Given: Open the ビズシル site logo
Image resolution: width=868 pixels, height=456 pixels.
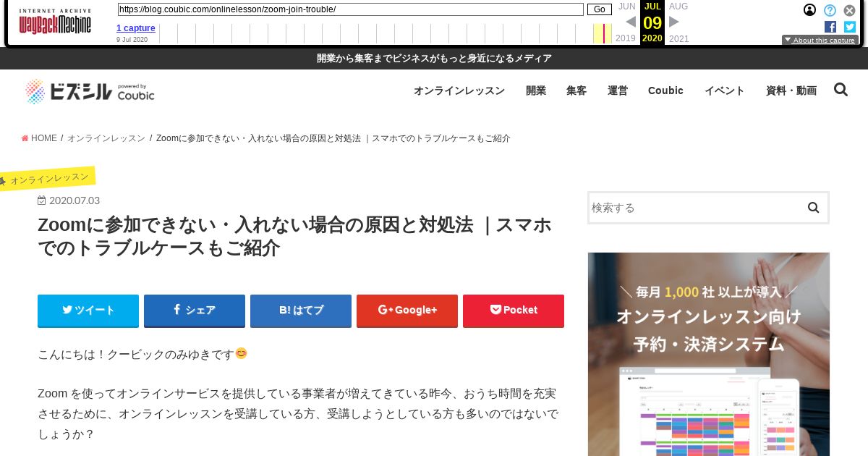Looking at the screenshot, I should pyautogui.click(x=90, y=91).
